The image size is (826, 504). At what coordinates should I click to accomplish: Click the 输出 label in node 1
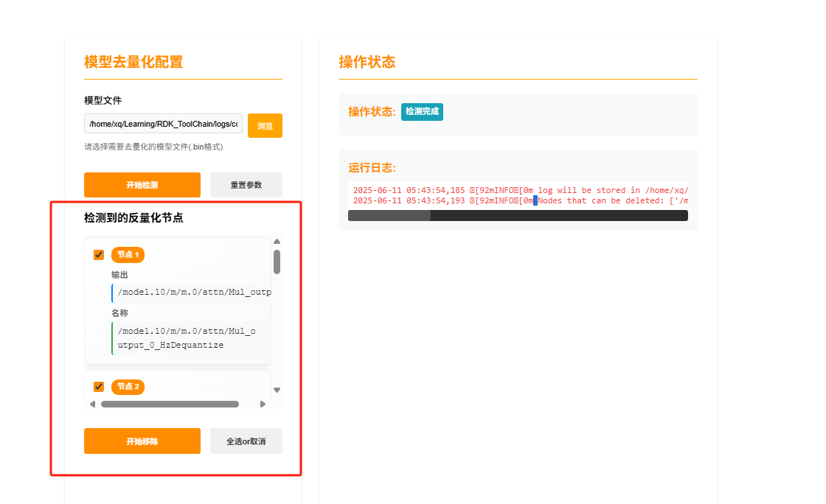119,275
